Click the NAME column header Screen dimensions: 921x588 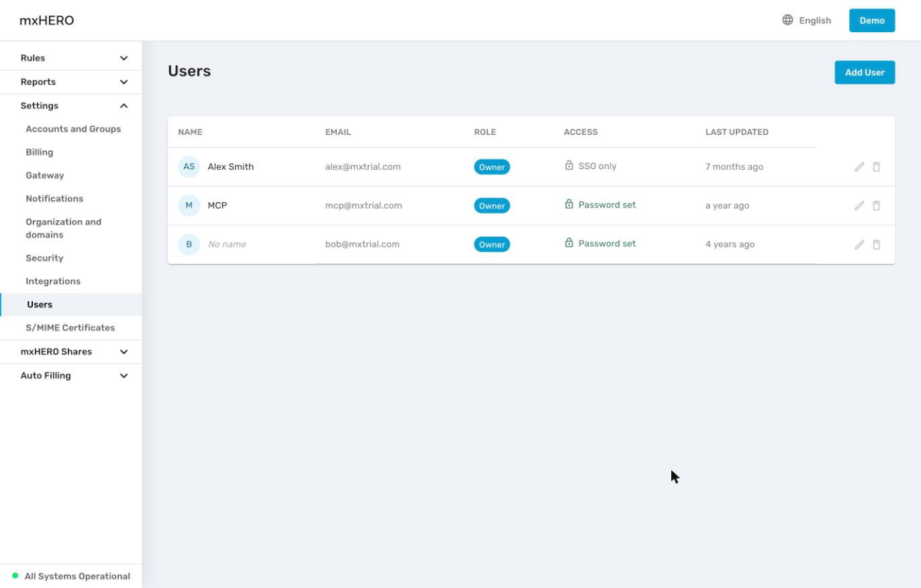(x=190, y=132)
